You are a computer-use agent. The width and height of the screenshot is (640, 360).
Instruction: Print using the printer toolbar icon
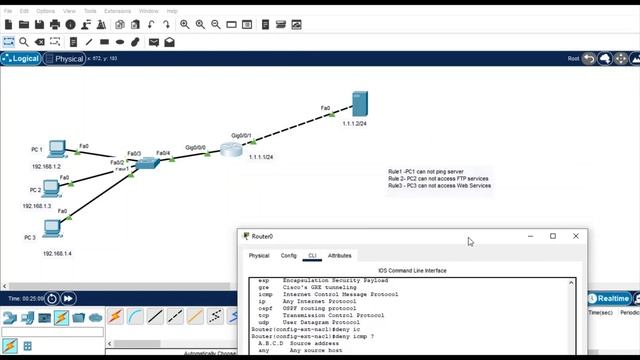coord(55,24)
